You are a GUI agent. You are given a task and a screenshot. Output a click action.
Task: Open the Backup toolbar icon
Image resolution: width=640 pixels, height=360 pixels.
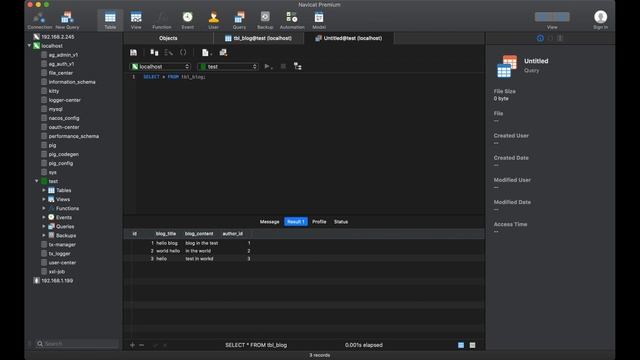point(265,20)
